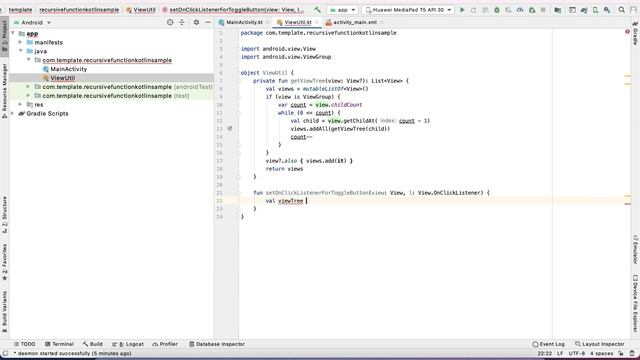
Task: Open SDK Manager icon in toolbar
Action: (607, 9)
